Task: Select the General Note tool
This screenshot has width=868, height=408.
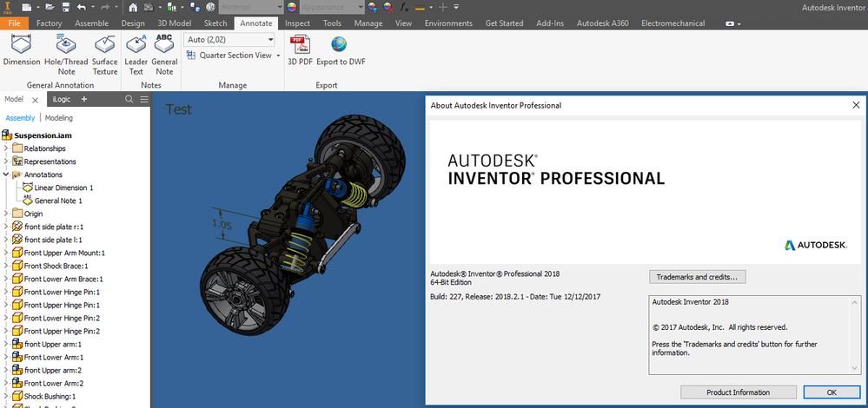Action: (164, 55)
